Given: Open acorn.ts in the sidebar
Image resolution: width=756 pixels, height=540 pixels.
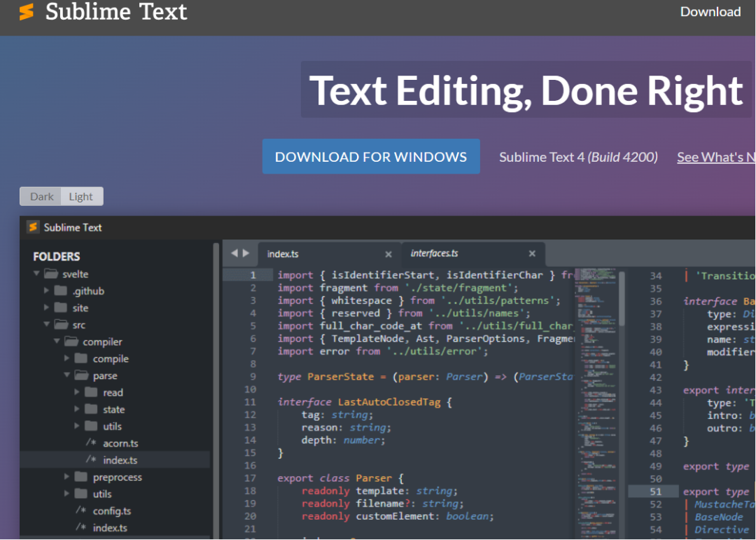Looking at the screenshot, I should 120,443.
